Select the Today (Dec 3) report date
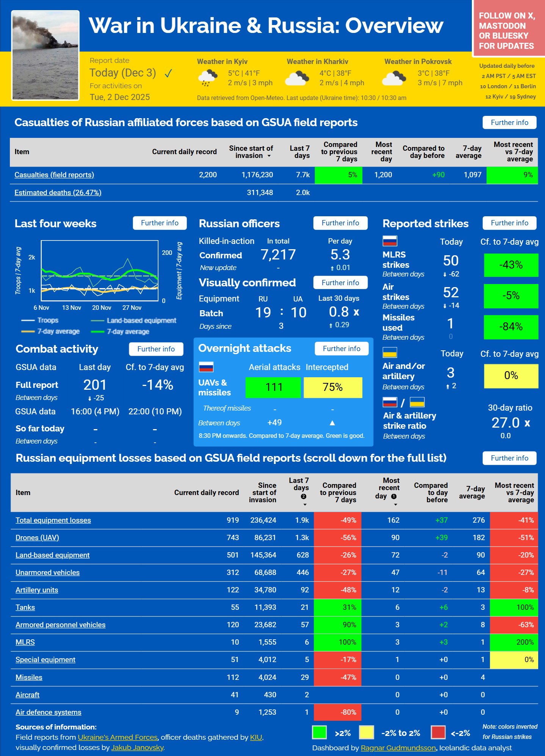This screenshot has width=545, height=756. [x=123, y=73]
